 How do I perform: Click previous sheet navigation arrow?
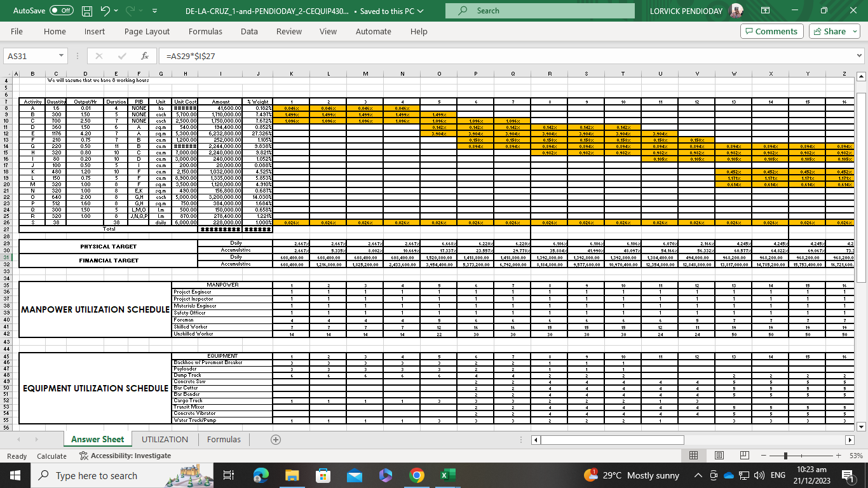tap(17, 439)
